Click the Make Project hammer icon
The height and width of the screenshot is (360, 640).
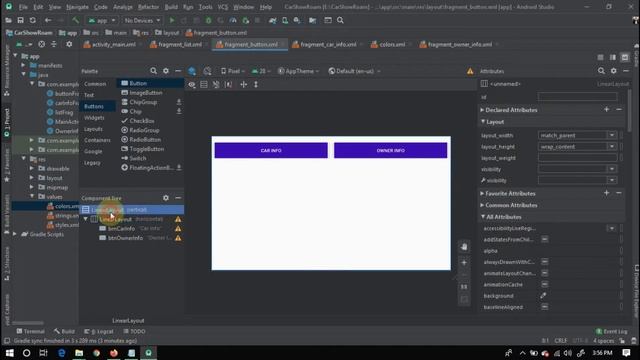(76, 20)
